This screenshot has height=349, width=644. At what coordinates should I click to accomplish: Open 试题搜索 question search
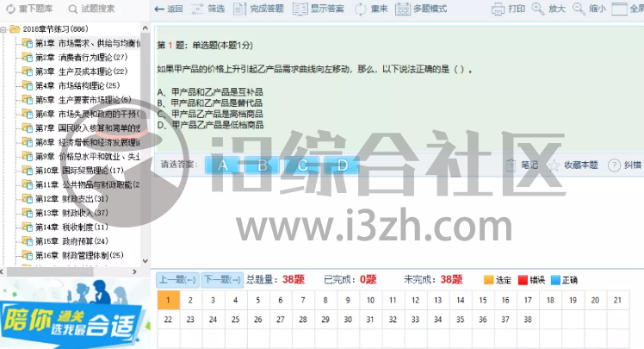[91, 9]
